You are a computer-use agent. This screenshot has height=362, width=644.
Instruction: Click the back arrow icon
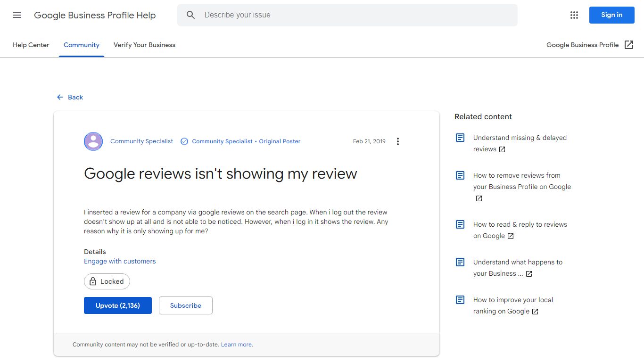tap(60, 97)
